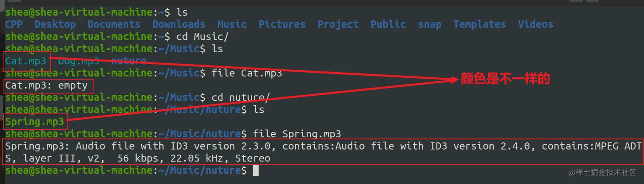This screenshot has width=644, height=184.
Task: Click the Pictures directory name
Action: (282, 24)
